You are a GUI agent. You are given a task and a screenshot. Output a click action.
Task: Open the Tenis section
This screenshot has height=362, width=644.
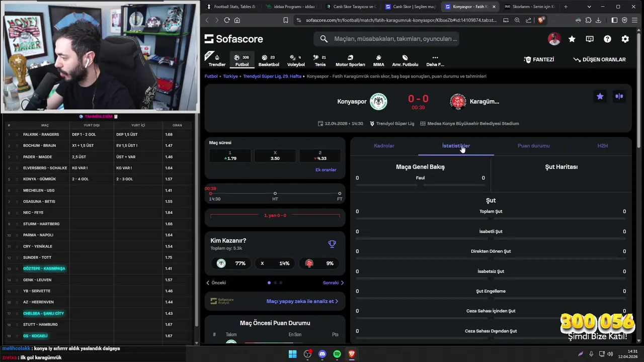click(320, 60)
